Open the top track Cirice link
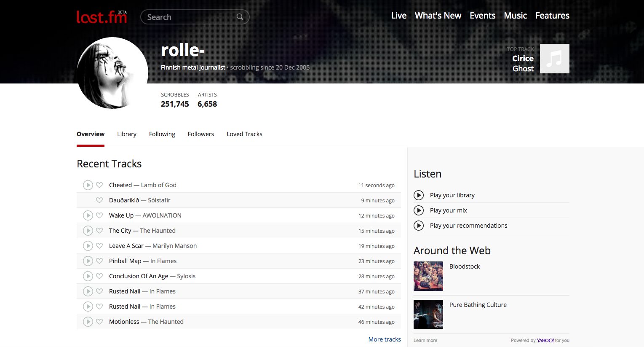Image resolution: width=644 pixels, height=347 pixels. (x=523, y=59)
